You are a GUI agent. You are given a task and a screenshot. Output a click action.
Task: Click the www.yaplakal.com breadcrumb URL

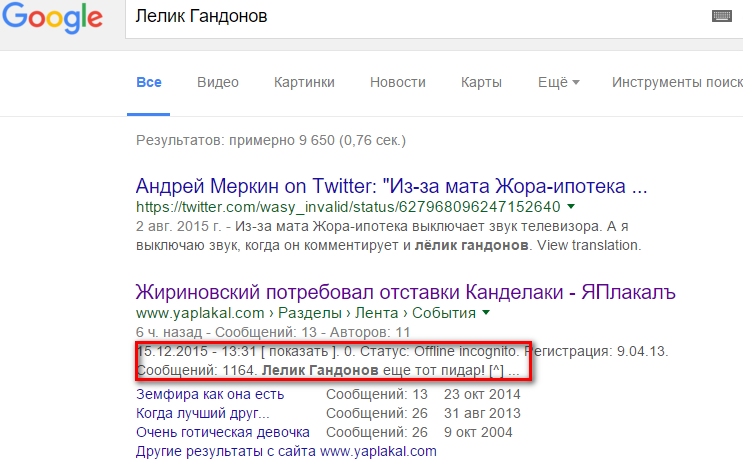pos(306,313)
